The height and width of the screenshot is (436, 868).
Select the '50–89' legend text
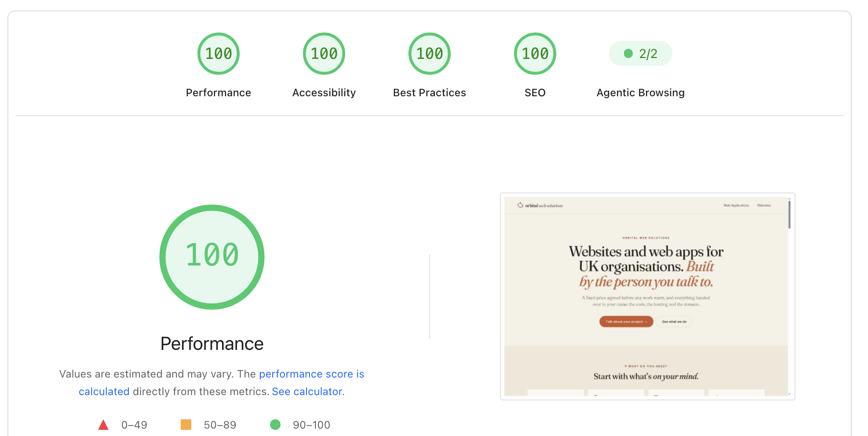[x=220, y=425]
